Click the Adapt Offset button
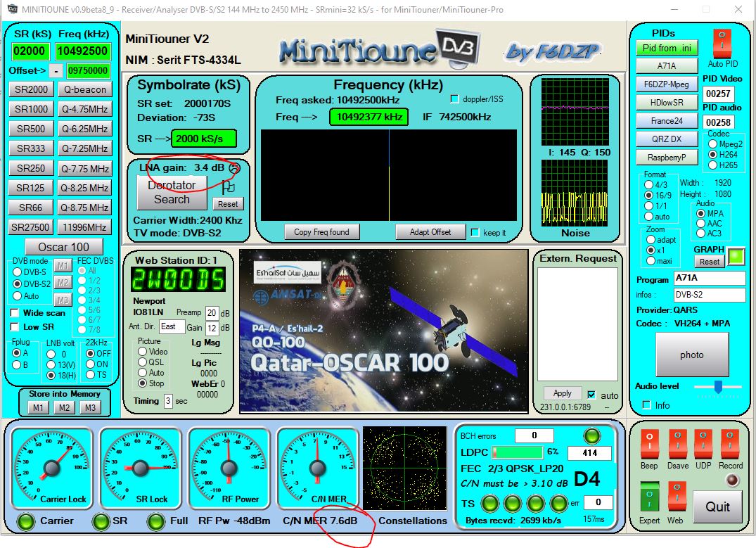The height and width of the screenshot is (548, 756). pyautogui.click(x=430, y=232)
